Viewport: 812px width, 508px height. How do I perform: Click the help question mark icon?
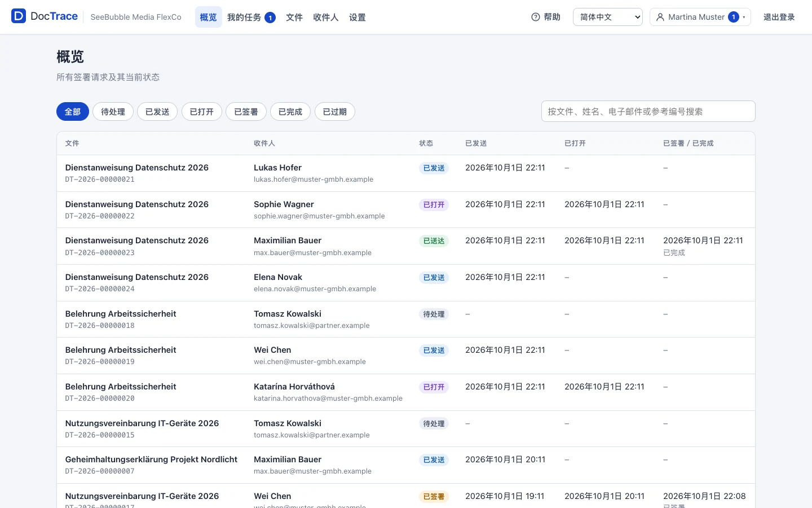536,17
